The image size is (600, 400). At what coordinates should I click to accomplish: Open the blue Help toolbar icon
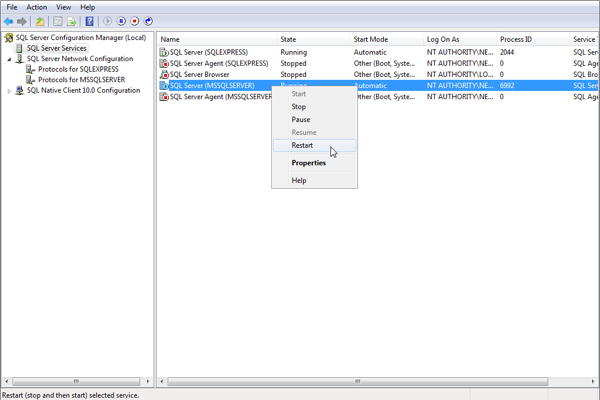click(x=90, y=21)
